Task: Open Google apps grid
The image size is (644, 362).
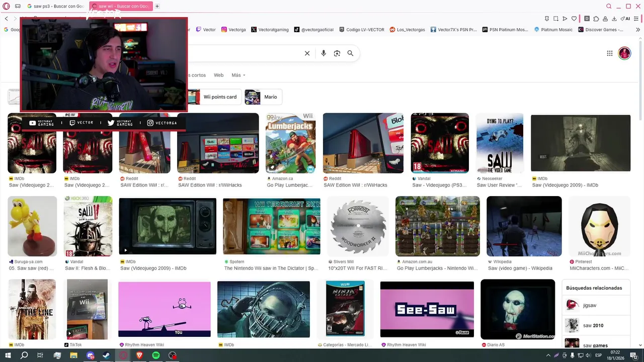Action: 610,53
